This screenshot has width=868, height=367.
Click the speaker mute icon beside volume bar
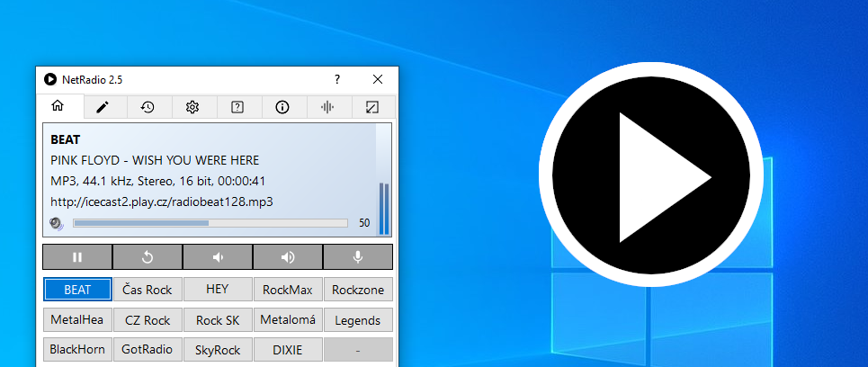point(57,224)
